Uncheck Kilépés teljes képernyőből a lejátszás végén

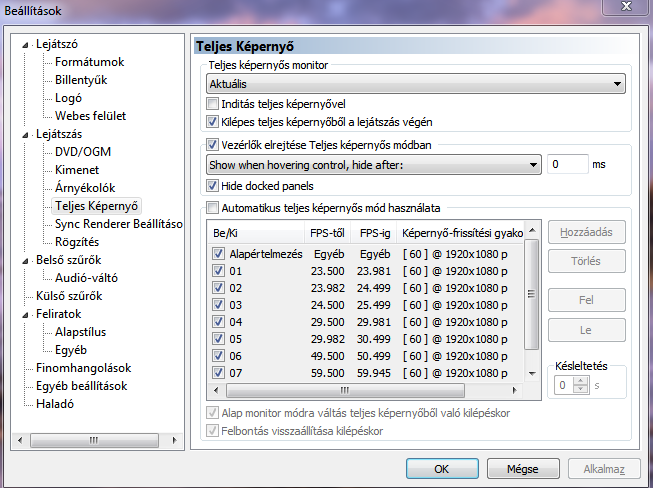point(212,122)
